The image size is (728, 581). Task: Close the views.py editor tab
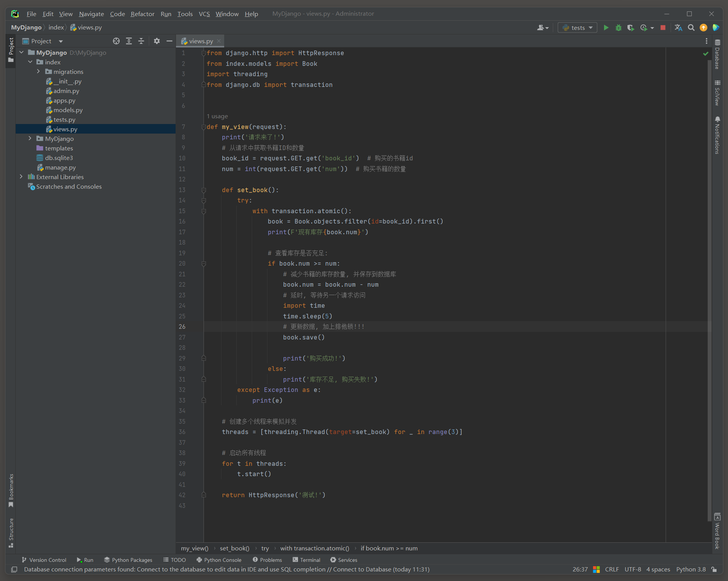(219, 41)
